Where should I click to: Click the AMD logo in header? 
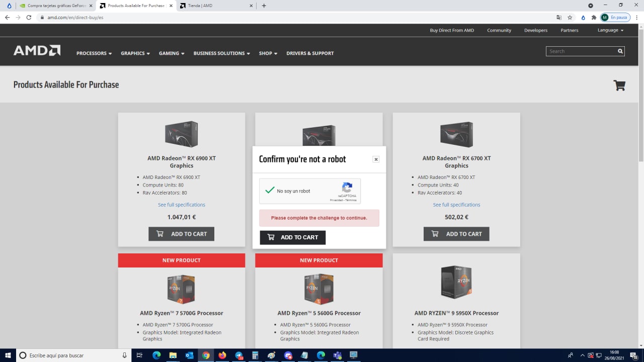click(37, 50)
